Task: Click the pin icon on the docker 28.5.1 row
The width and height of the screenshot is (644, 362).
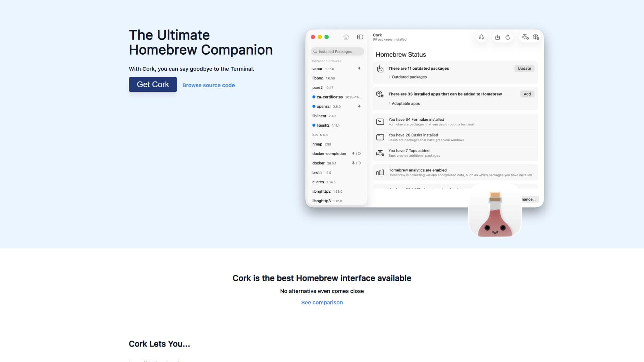Action: pos(353,163)
